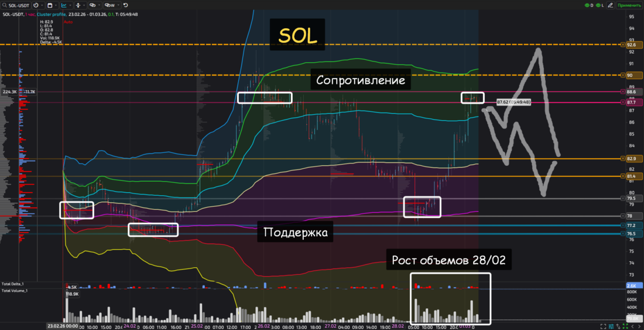Click the 1 час timeframe label

point(30,15)
